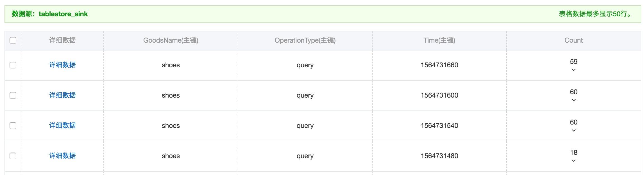Click the Count column header
644x175 pixels.
pos(573,40)
